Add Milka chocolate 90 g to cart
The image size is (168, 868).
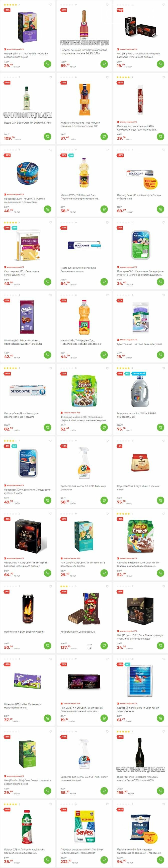tap(48, 354)
